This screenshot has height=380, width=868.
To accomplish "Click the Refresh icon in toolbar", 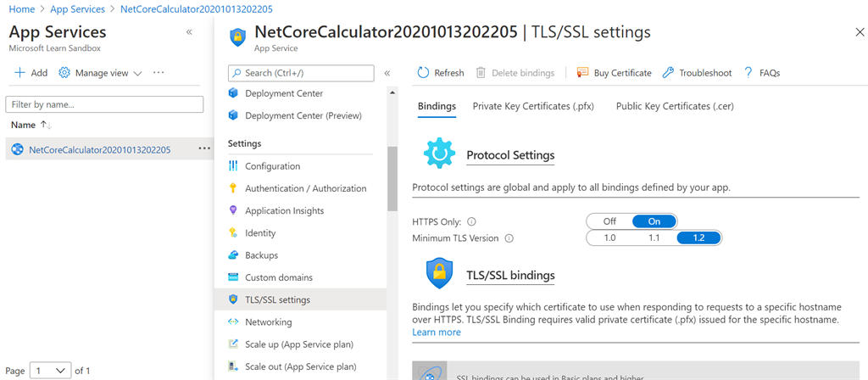I will 424,73.
